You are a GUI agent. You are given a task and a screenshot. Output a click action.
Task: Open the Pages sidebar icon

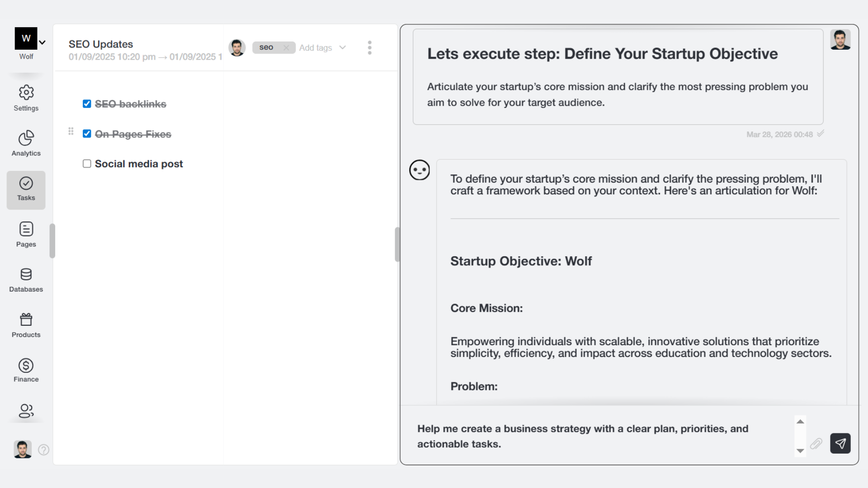point(26,229)
